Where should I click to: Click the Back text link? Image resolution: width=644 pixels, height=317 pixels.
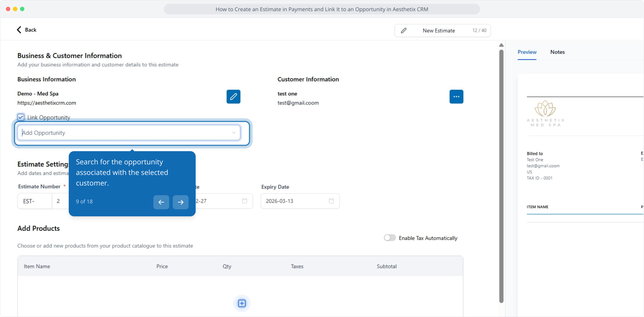click(31, 30)
